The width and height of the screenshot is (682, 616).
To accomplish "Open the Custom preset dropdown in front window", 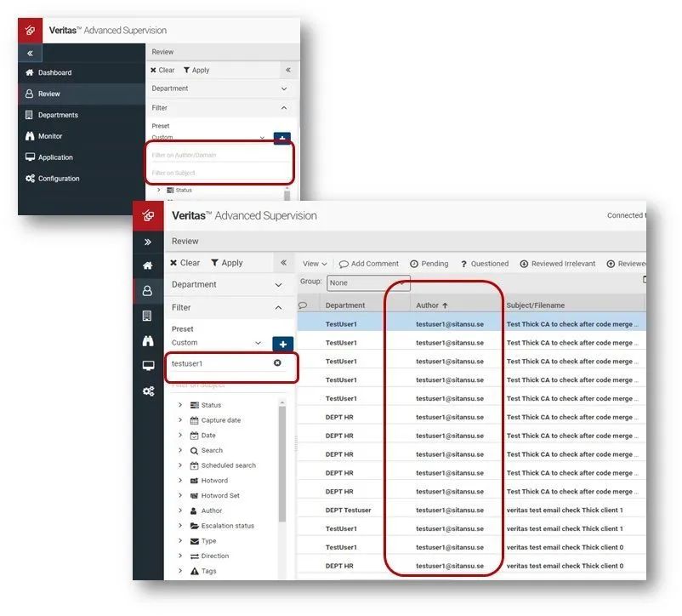I will tap(217, 343).
